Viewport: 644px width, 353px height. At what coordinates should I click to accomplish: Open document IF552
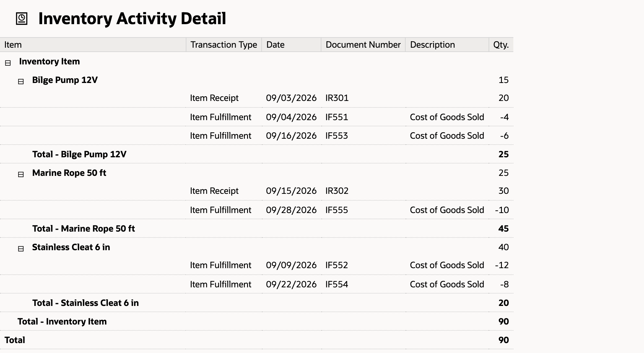point(337,265)
